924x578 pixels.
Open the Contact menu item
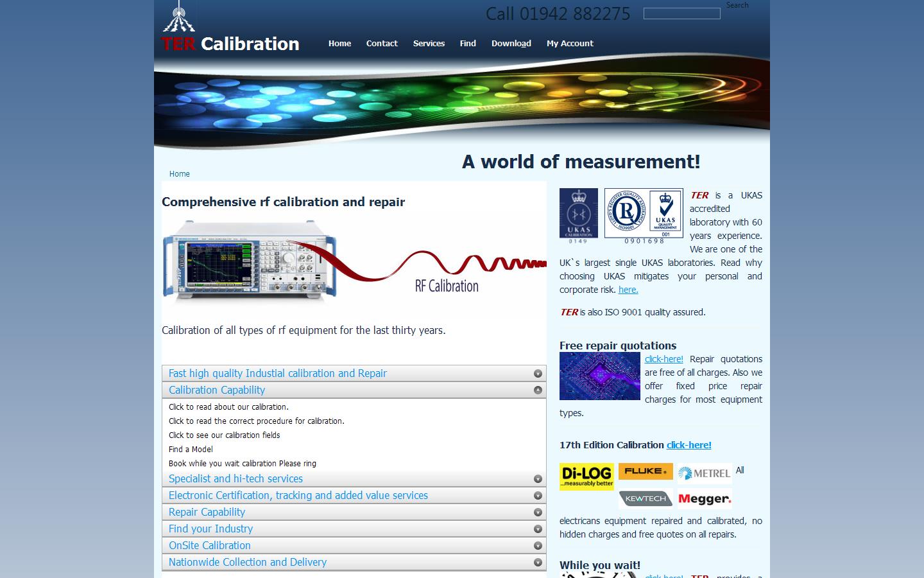pyautogui.click(x=382, y=44)
